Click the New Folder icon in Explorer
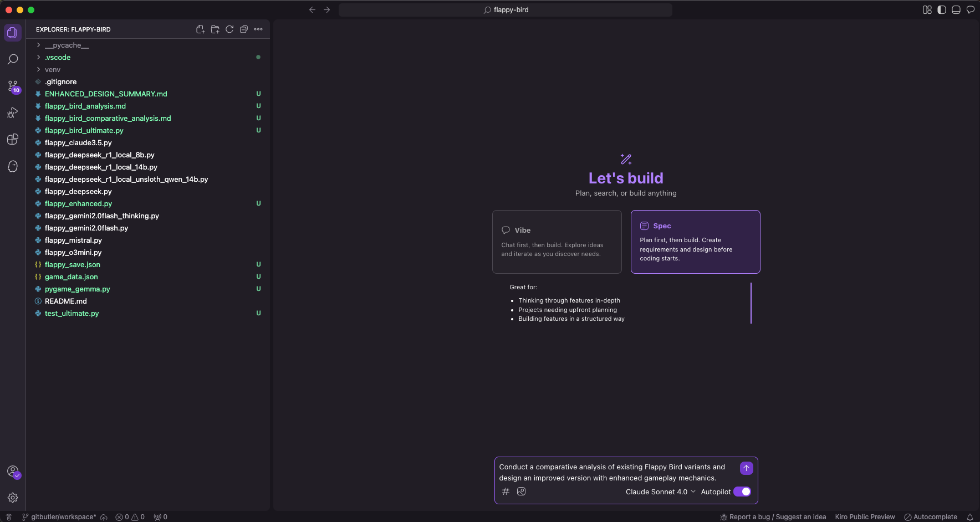This screenshot has width=980, height=522. point(215,29)
